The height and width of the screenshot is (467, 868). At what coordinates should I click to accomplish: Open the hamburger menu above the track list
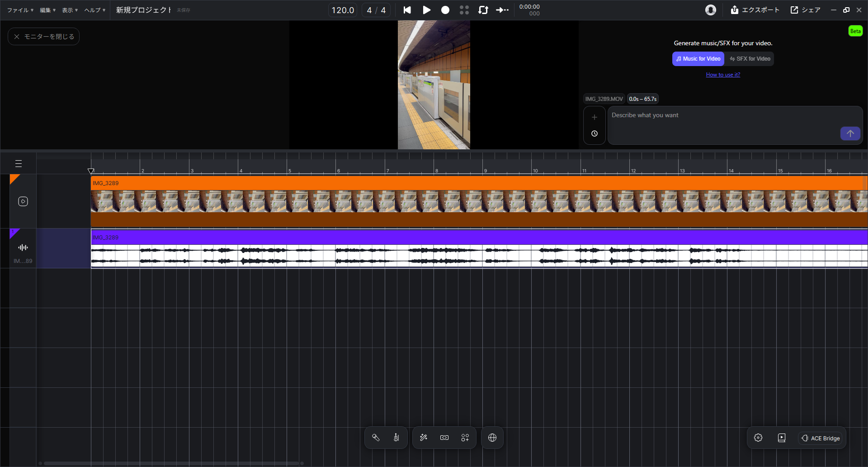19,163
